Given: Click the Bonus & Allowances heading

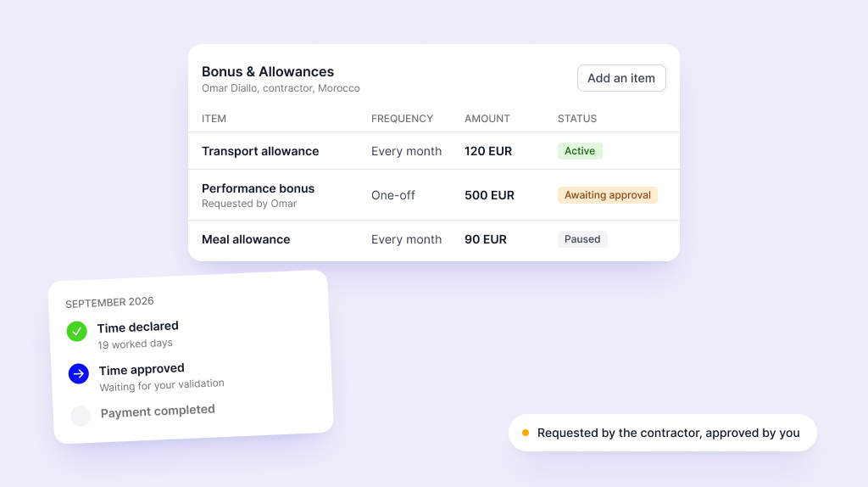Looking at the screenshot, I should tap(267, 71).
